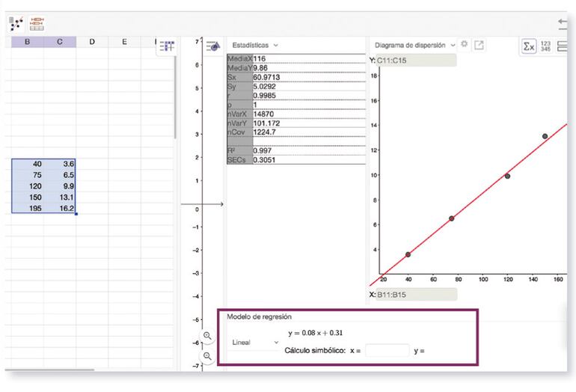Image resolution: width=576 pixels, height=392 pixels.
Task: Click the Sx value 60.9713
Action: [x=267, y=77]
